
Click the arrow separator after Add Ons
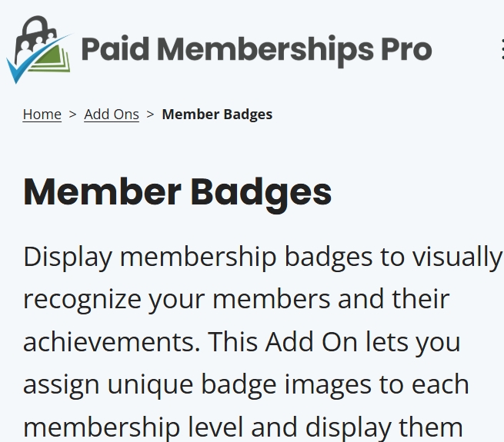pyautogui.click(x=150, y=114)
